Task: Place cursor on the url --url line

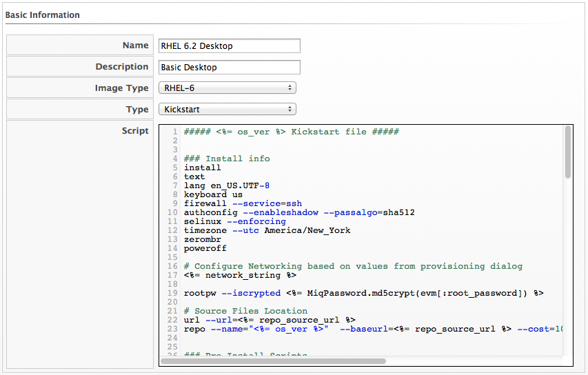Action: 270,320
